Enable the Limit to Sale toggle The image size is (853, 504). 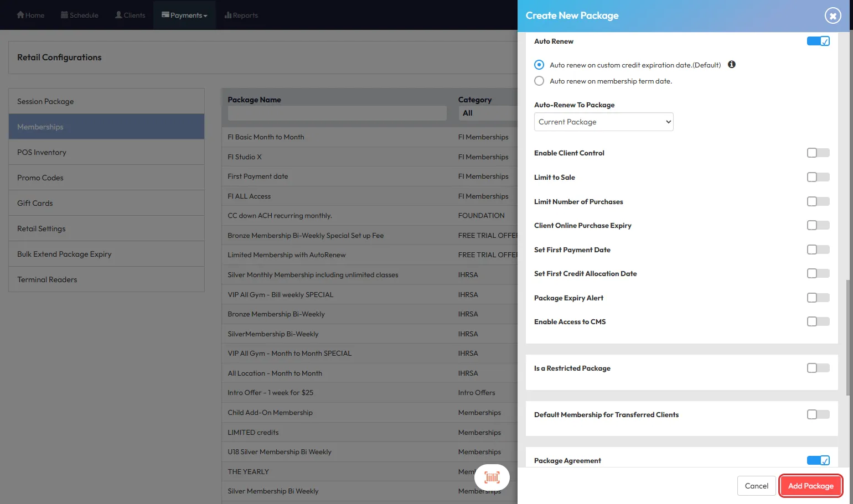pos(818,177)
